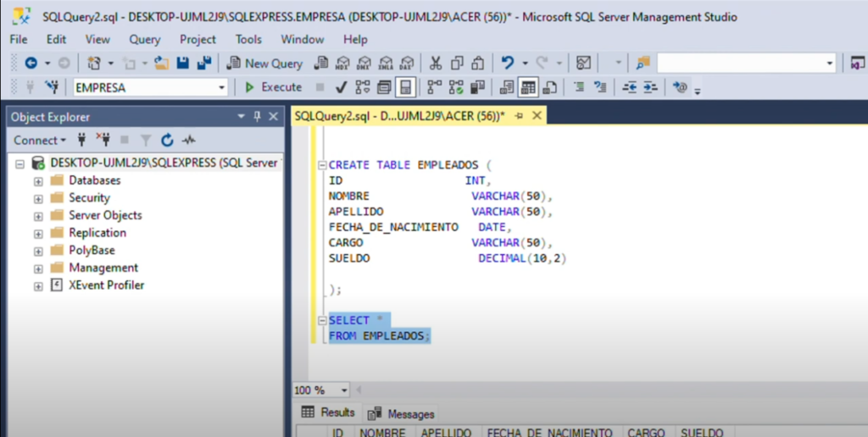This screenshot has width=868, height=437.
Task: Increase the indent of selected lines
Action: 650,87
